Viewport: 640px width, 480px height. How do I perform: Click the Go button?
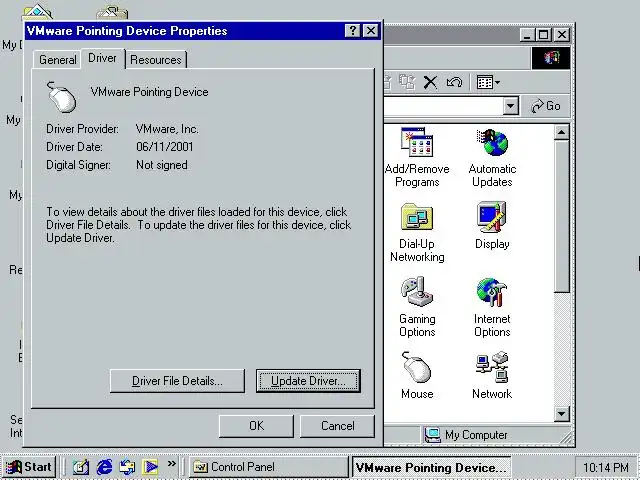[x=546, y=106]
